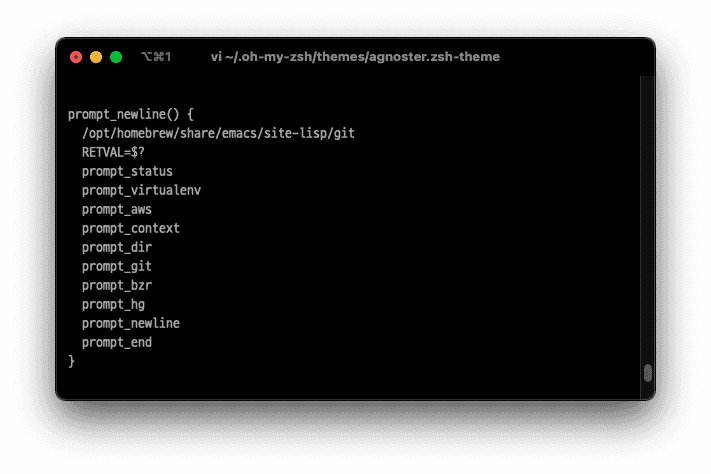Viewport: 711px width, 474px height.
Task: Place cursor on the RETVAL=$? line
Action: point(114,152)
